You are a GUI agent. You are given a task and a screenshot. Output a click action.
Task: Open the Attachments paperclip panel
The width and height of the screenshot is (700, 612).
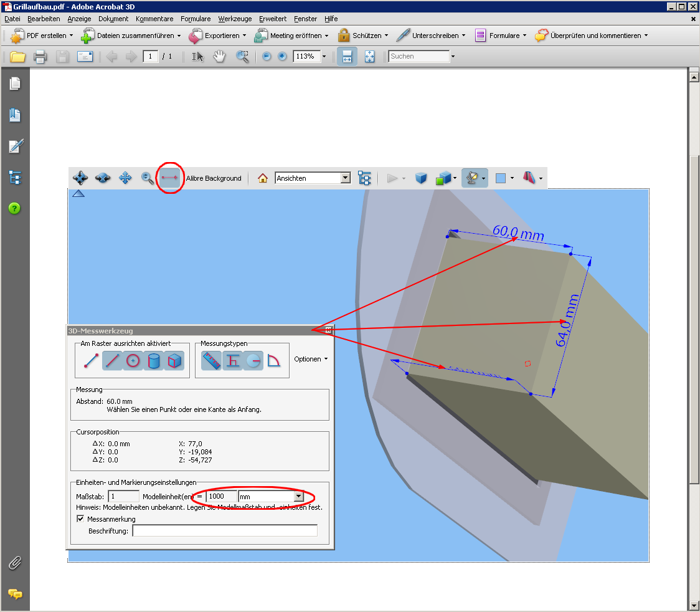coord(15,563)
